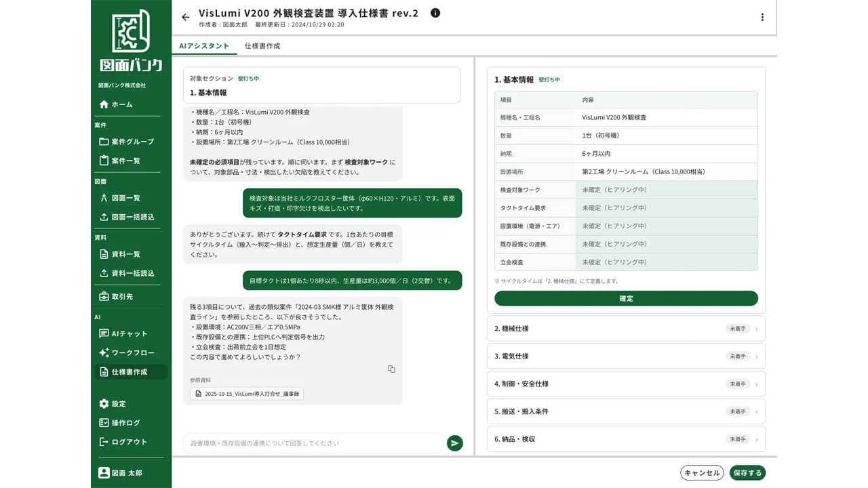Expand section 5. 搬送・搬入条件
Image resolution: width=868 pixels, height=488 pixels.
tap(627, 411)
